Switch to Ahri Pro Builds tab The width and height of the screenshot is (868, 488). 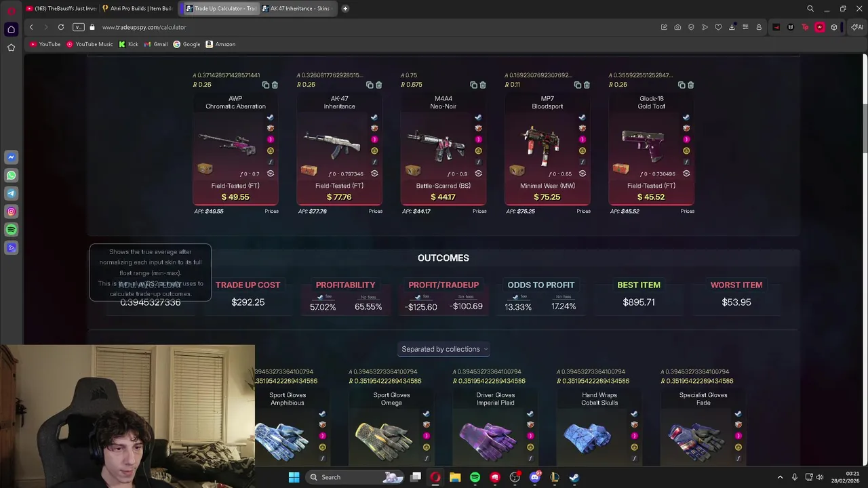139,8
